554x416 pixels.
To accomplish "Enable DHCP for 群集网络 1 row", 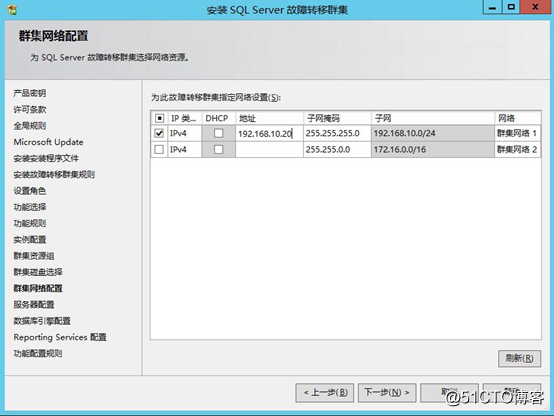I will coord(219,133).
